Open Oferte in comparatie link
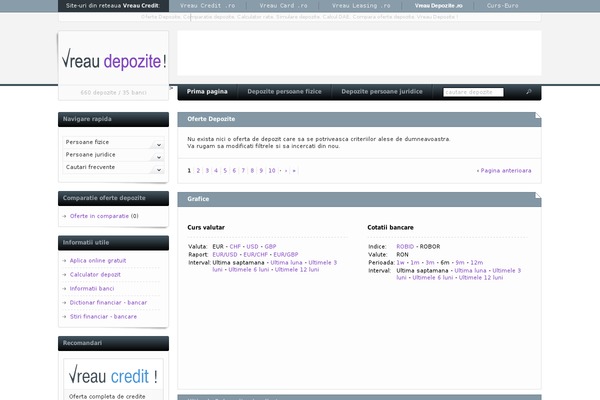 pos(99,216)
